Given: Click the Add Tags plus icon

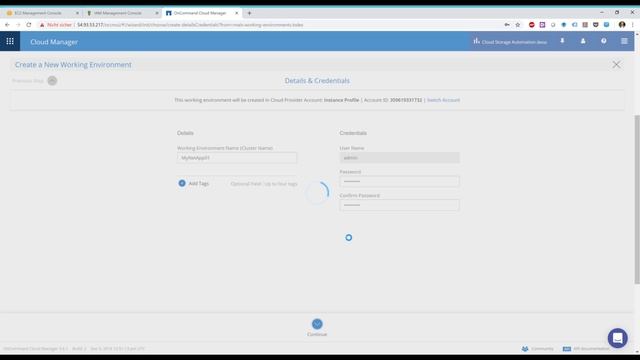Looking at the screenshot, I should click(x=182, y=183).
